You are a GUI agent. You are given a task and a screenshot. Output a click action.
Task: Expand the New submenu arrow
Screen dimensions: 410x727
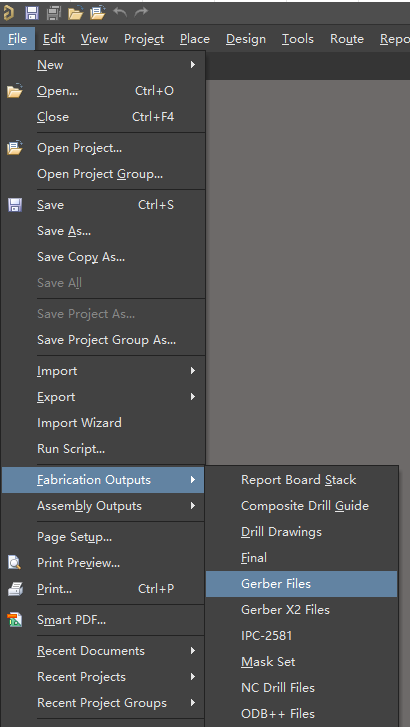[193, 65]
